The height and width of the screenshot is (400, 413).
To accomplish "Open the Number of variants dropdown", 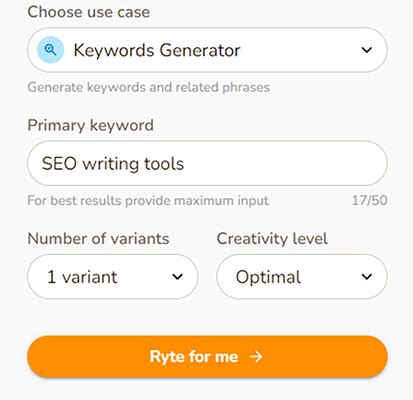I will (x=113, y=277).
